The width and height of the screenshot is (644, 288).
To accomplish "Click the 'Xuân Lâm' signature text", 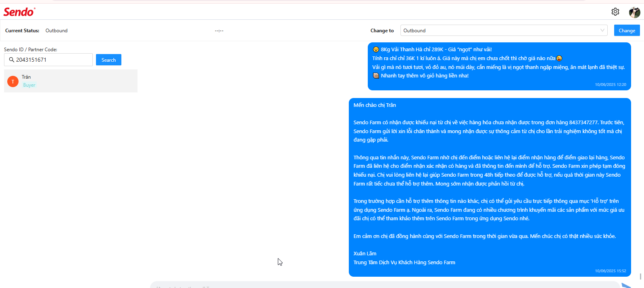I will coord(365,254).
